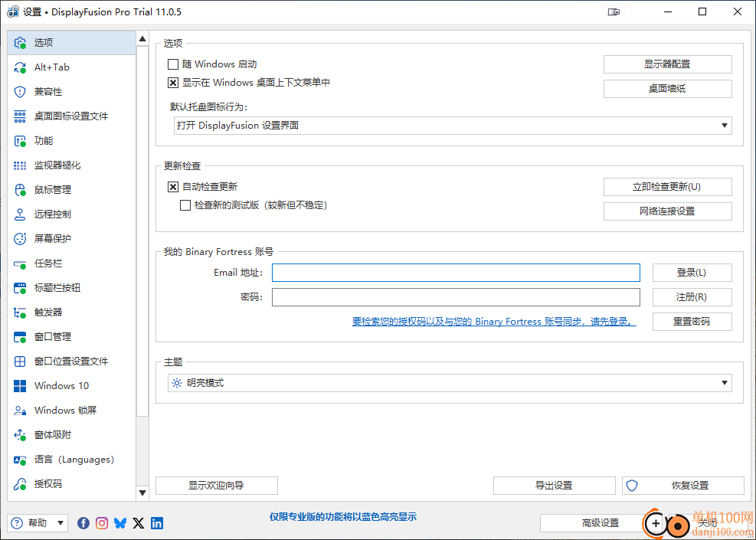756x540 pixels.
Task: Click the 远程控制 joystick icon
Action: tap(20, 214)
